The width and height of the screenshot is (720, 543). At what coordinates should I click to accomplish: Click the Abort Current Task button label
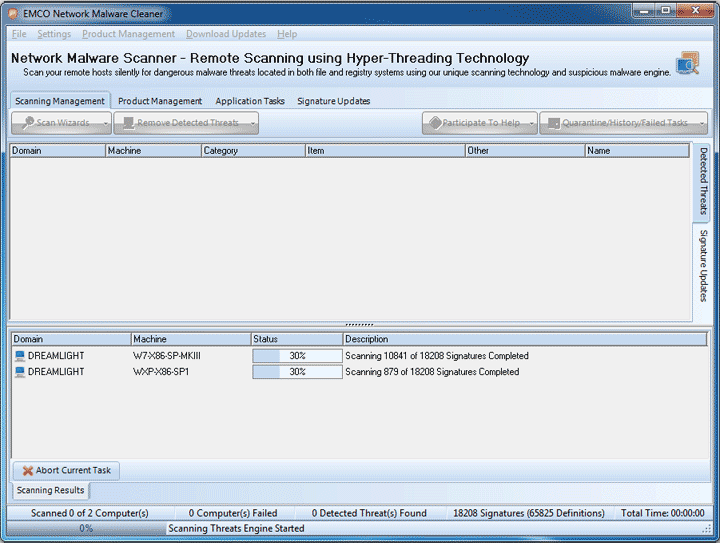click(73, 470)
